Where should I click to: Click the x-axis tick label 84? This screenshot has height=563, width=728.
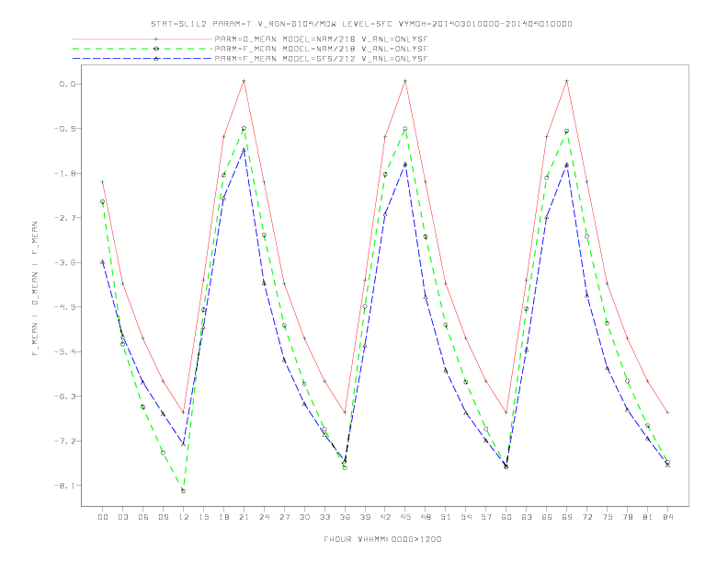coord(667,517)
